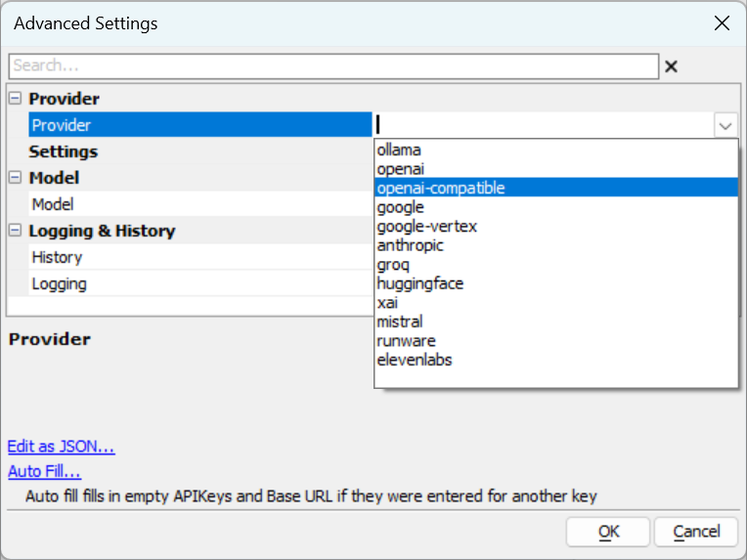This screenshot has height=560, width=747.
Task: Dismiss dialog with the Cancel button
Action: tap(696, 532)
